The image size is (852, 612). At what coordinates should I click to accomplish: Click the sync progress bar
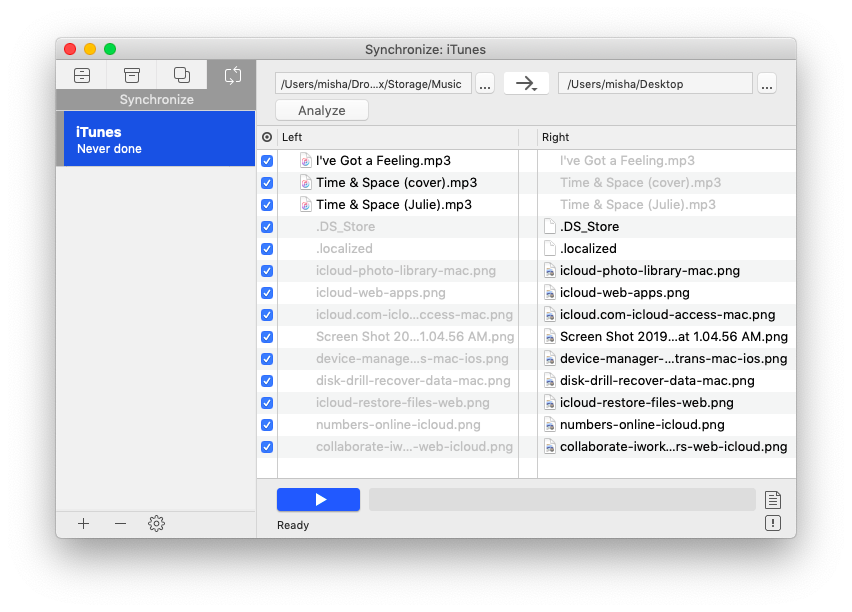tap(562, 499)
